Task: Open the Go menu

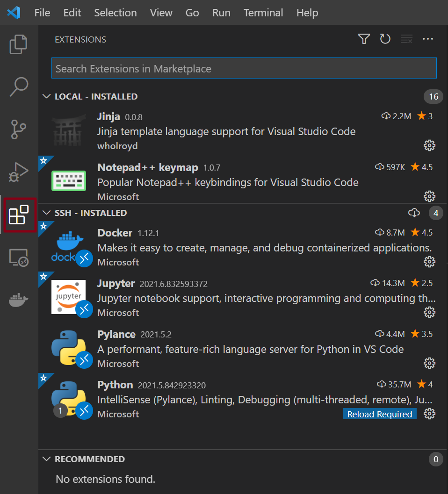Action: (192, 13)
